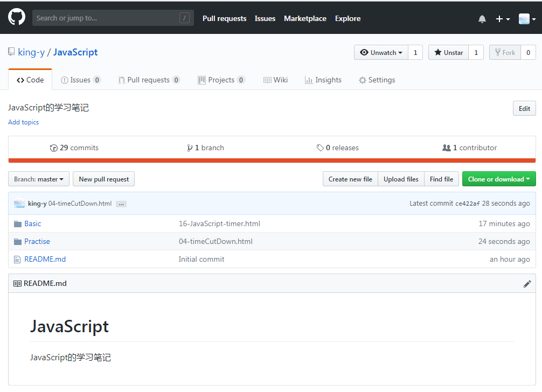Click Unstar to remove the star
This screenshot has height=392, width=542.
click(x=448, y=52)
